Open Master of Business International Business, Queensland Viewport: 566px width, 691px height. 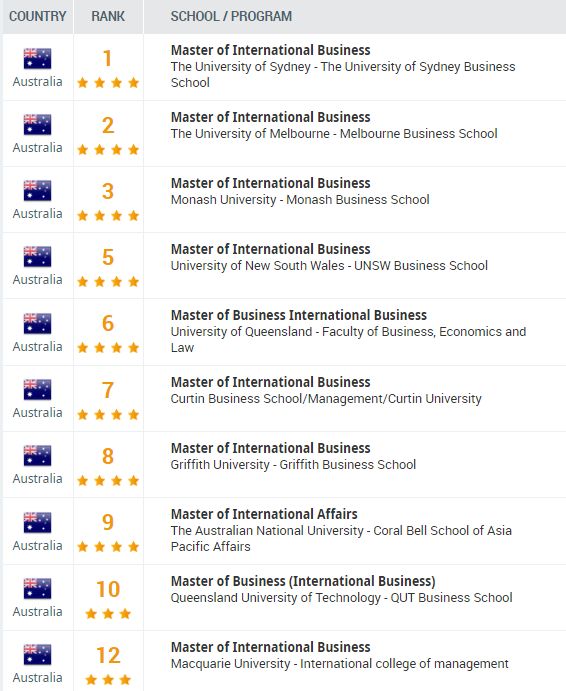(298, 316)
